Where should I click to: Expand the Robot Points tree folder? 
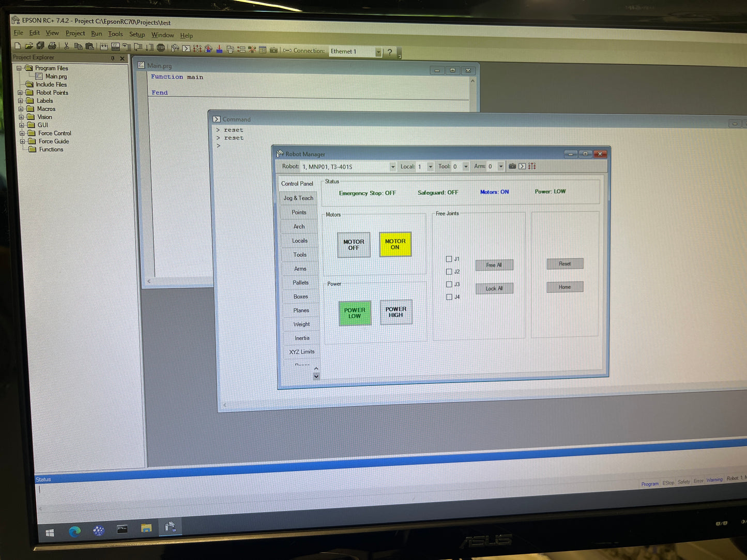click(20, 93)
